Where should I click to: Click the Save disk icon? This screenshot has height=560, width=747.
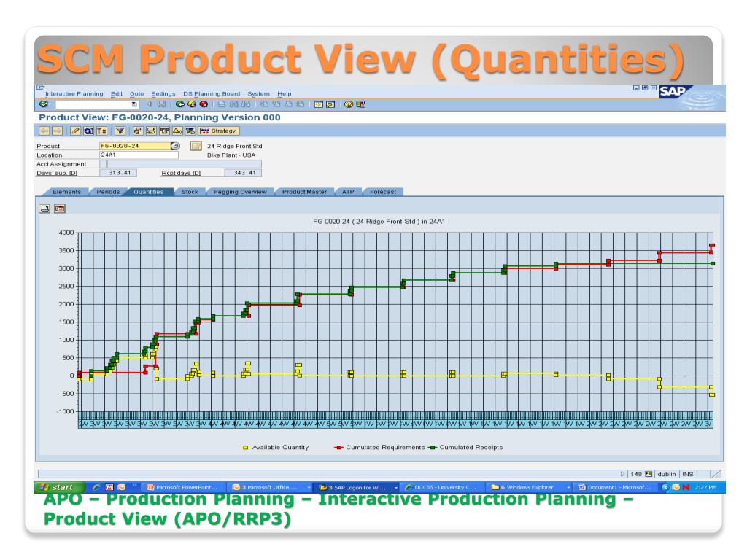pos(161,104)
